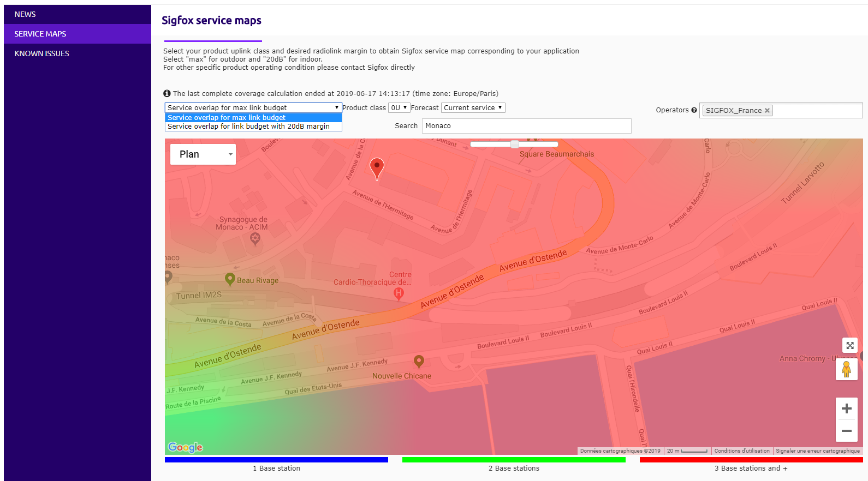
Task: Open the NEWS section in sidebar
Action: pos(78,14)
